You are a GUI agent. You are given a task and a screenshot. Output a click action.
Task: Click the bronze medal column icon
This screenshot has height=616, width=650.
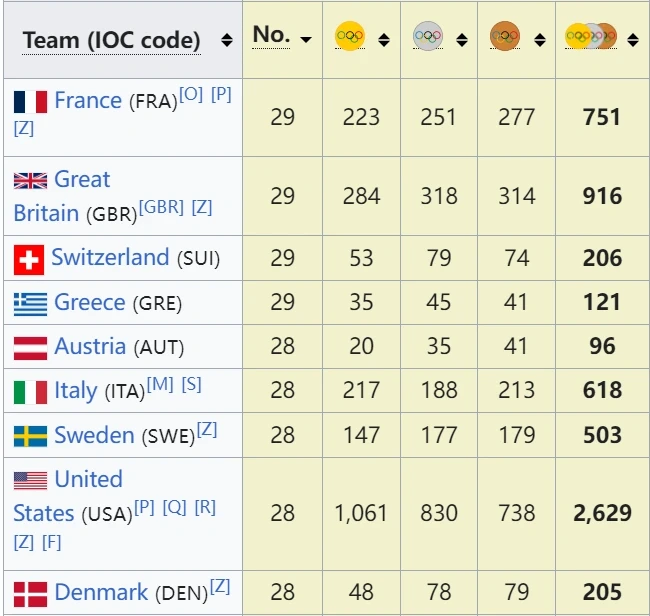[505, 37]
